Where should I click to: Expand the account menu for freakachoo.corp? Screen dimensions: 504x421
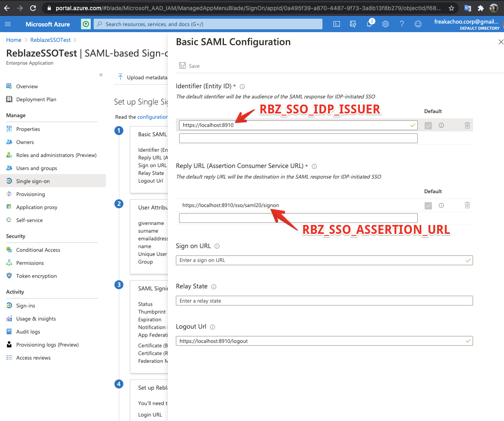click(x=466, y=24)
